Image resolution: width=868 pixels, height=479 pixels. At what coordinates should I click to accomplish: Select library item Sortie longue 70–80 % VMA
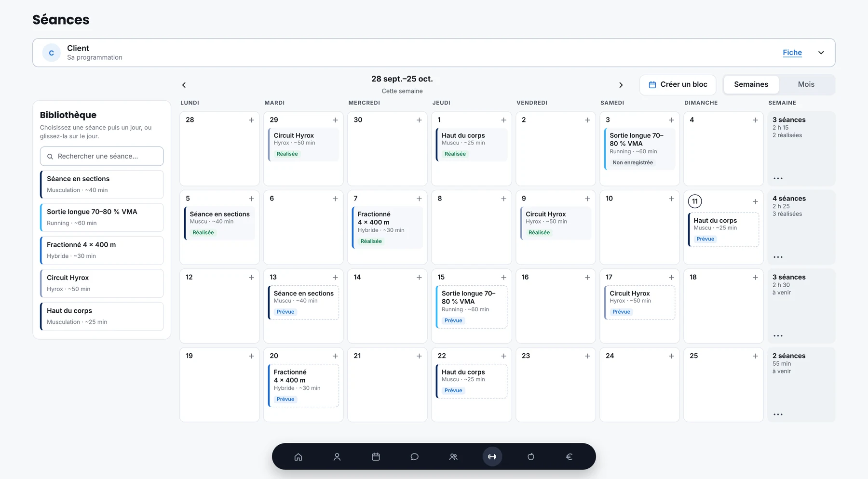[x=102, y=217]
